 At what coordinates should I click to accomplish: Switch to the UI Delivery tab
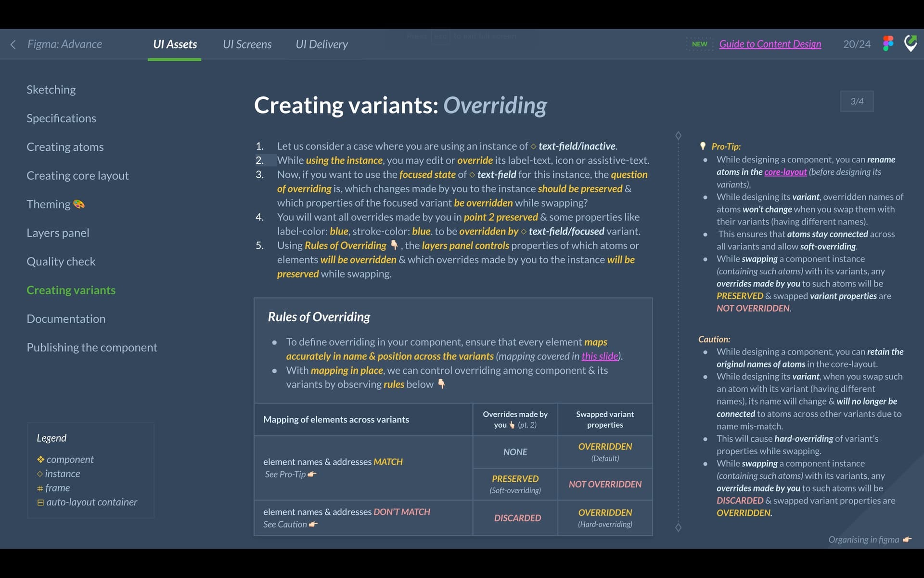click(322, 43)
